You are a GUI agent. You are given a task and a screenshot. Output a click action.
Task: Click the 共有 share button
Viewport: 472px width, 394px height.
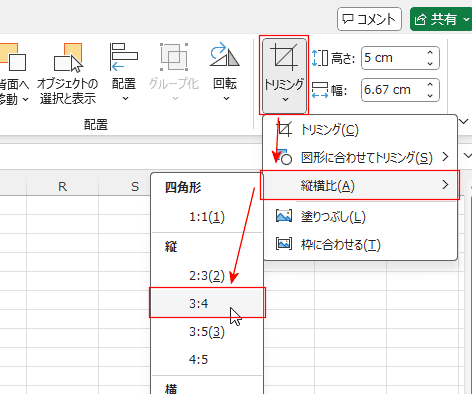[436, 19]
